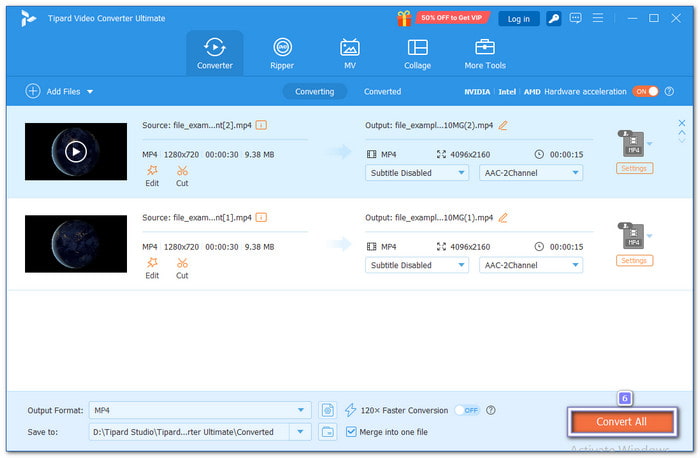Viewport: 700px width, 458px height.
Task: Turn off Hardware acceleration toggle
Action: pyautogui.click(x=645, y=92)
